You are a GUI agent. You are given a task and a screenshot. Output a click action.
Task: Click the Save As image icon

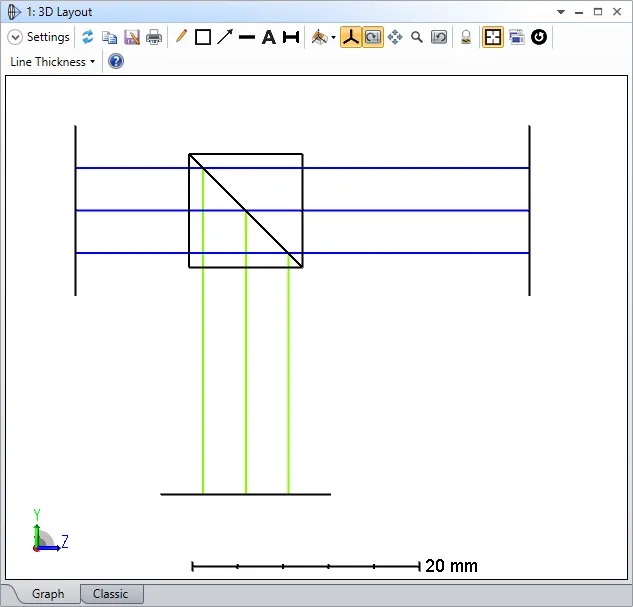pos(132,37)
